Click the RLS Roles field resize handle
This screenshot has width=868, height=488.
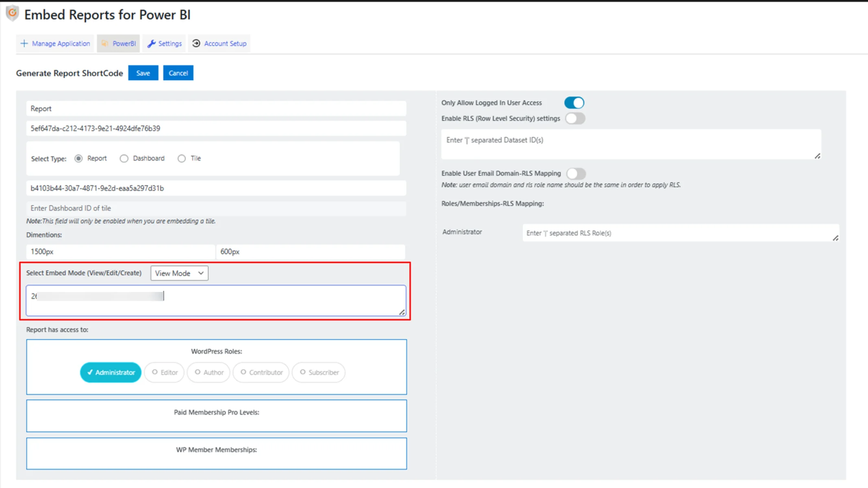click(x=835, y=238)
